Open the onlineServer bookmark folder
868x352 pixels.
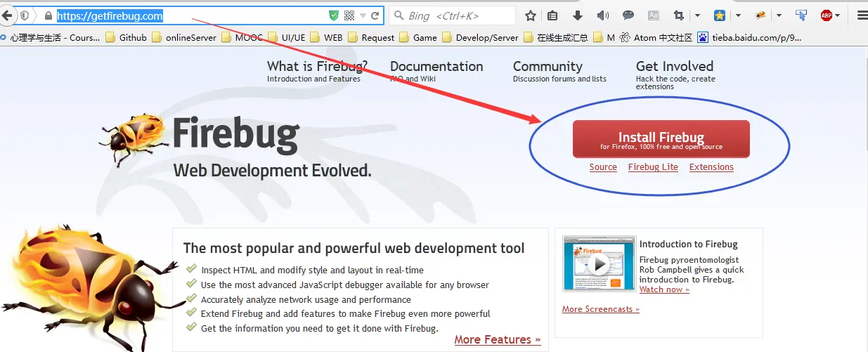pos(184,37)
